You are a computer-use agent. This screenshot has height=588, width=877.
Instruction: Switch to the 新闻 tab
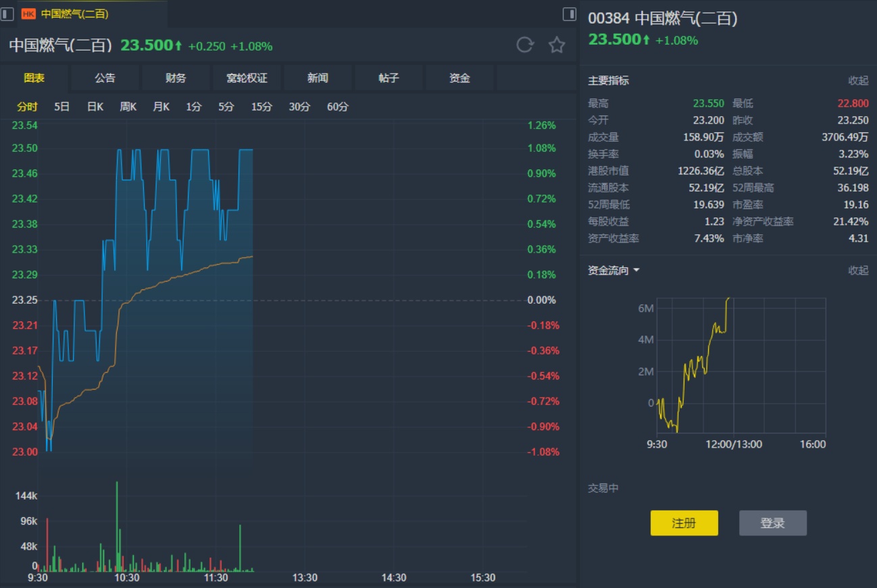tap(318, 78)
